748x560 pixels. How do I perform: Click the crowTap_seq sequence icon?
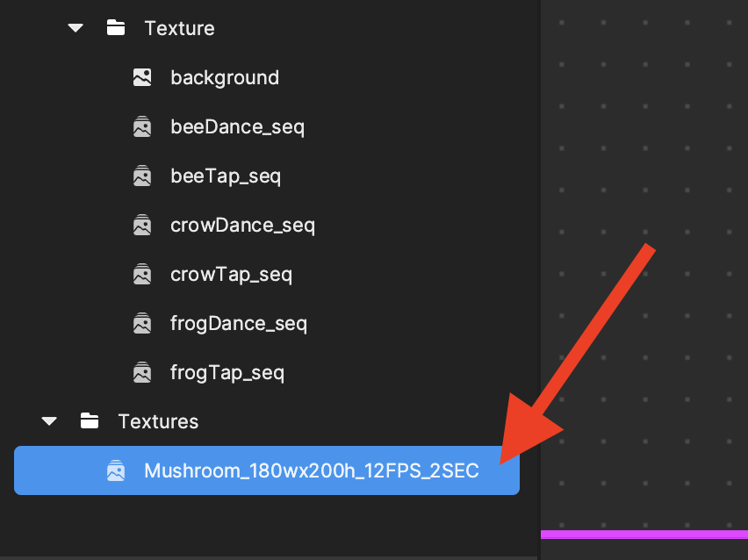coord(141,274)
